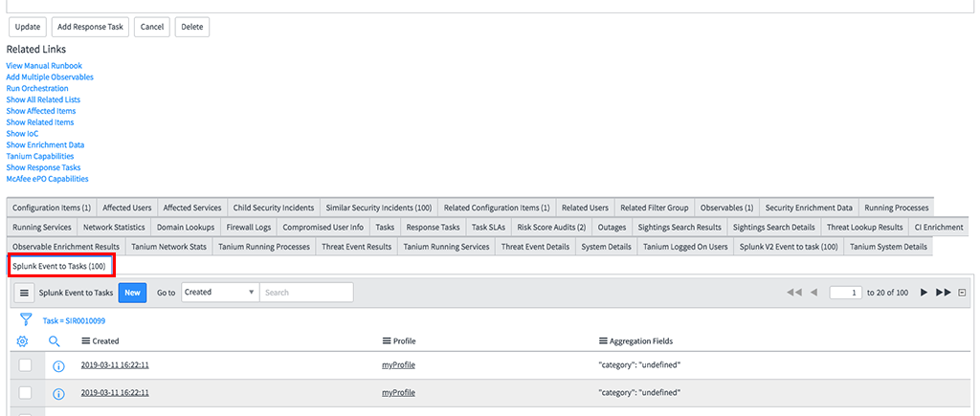Select the Security Enrichment Data tab
Screen dimensions: 980x416
click(x=809, y=208)
